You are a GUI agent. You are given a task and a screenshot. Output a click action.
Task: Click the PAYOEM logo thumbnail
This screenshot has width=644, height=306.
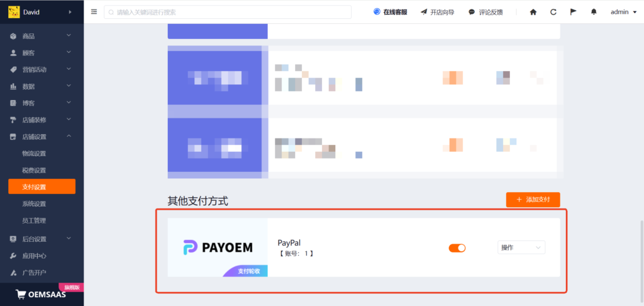[x=218, y=247]
